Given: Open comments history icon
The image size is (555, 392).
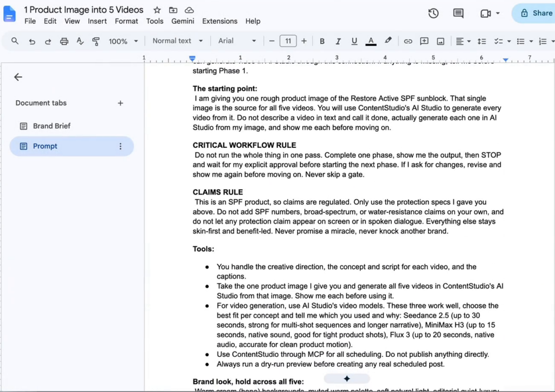Looking at the screenshot, I should (459, 14).
